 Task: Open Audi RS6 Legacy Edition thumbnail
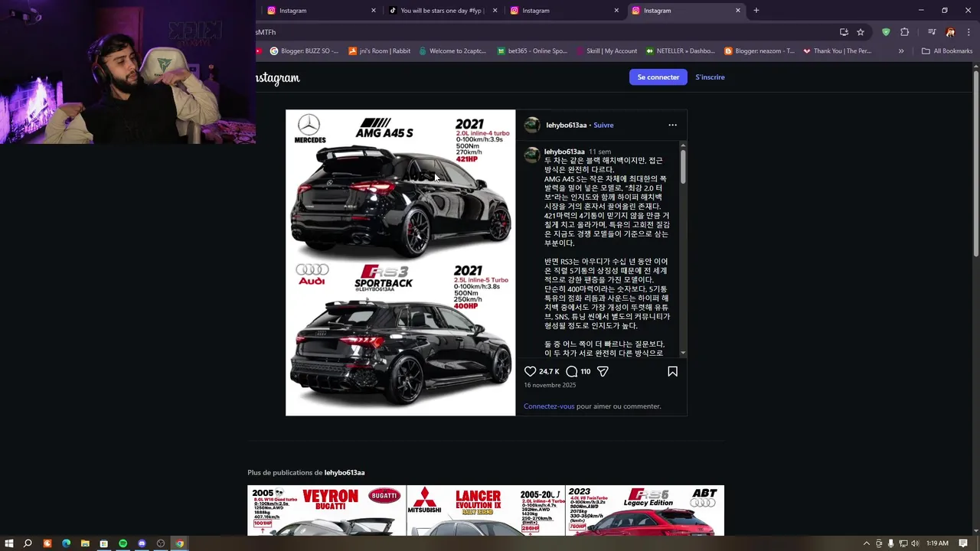pos(645,510)
